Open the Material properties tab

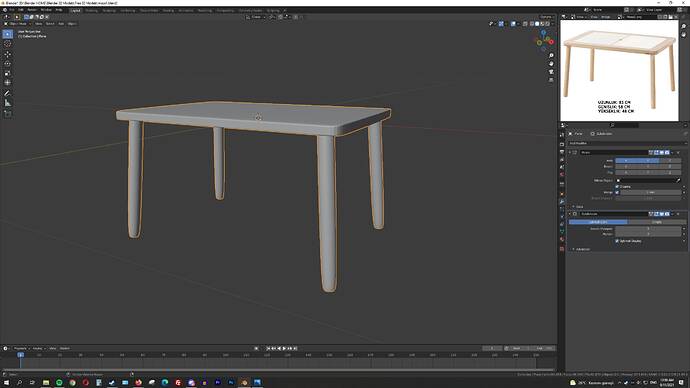point(562,240)
